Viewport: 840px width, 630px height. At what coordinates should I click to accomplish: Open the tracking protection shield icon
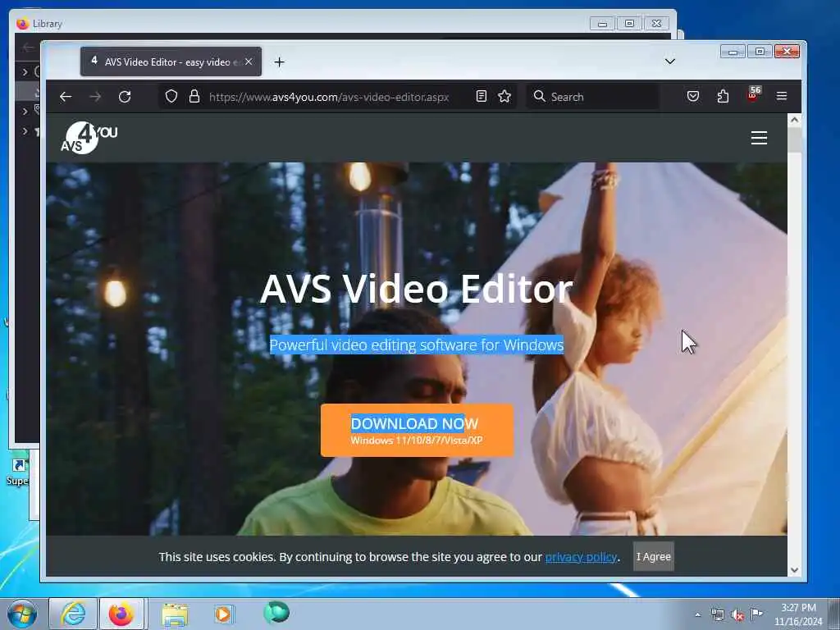[x=171, y=97]
